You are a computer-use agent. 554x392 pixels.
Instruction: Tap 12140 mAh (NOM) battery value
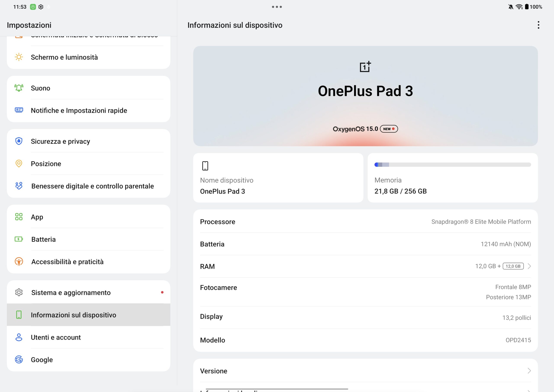coord(506,244)
